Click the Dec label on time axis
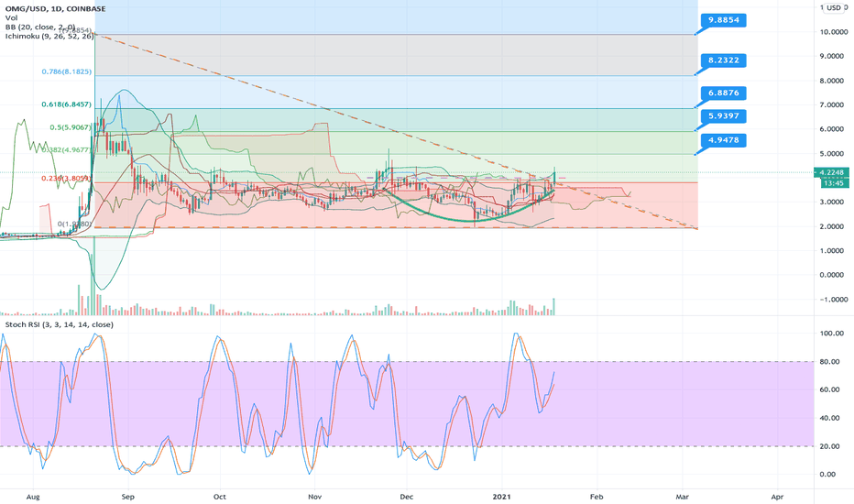Image resolution: width=854 pixels, height=504 pixels. [x=406, y=497]
